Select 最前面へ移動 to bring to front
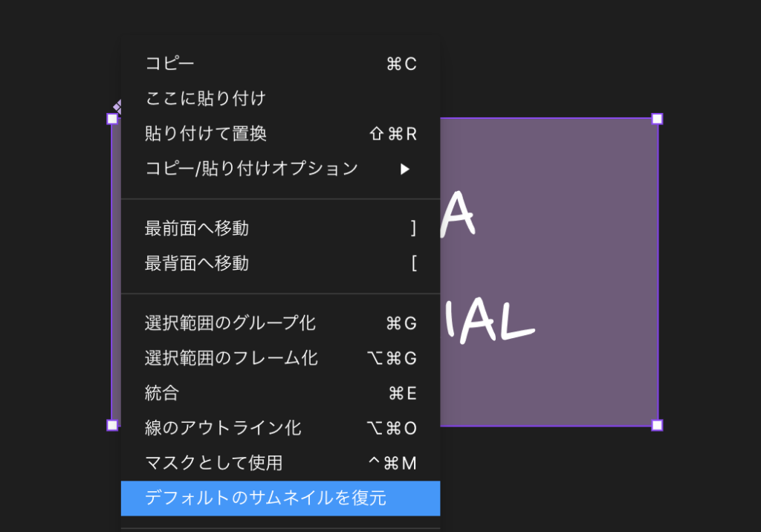 [x=197, y=228]
